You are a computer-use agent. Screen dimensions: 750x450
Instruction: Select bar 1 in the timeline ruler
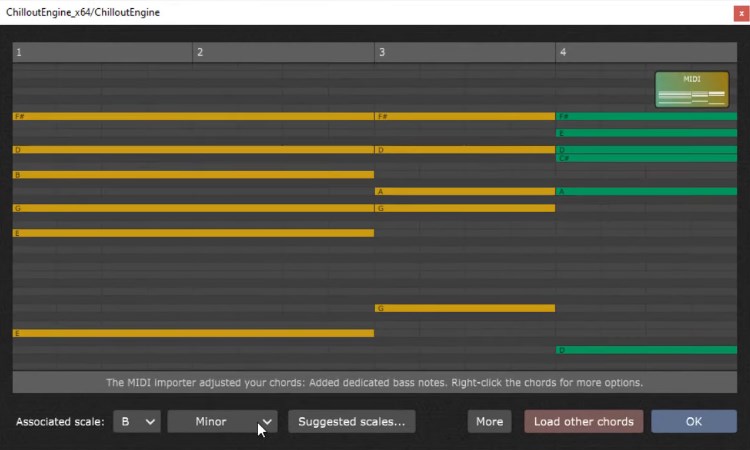tap(102, 52)
